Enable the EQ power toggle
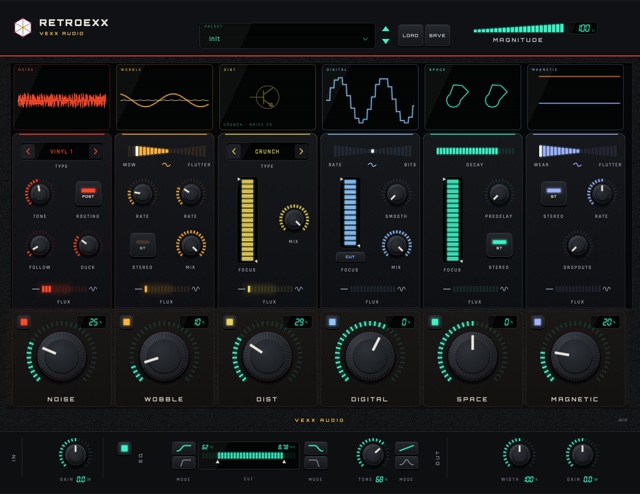This screenshot has width=640, height=494. coord(124,448)
